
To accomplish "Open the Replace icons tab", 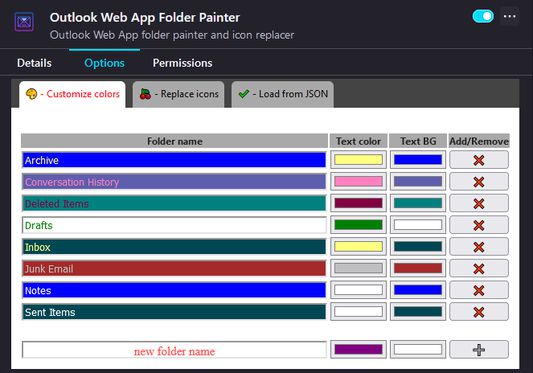I will (178, 94).
